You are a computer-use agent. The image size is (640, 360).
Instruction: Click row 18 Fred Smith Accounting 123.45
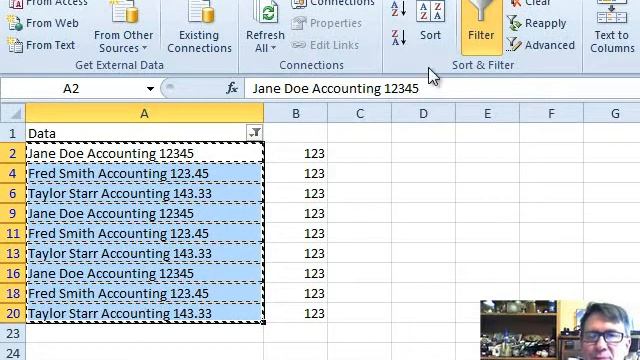click(144, 293)
